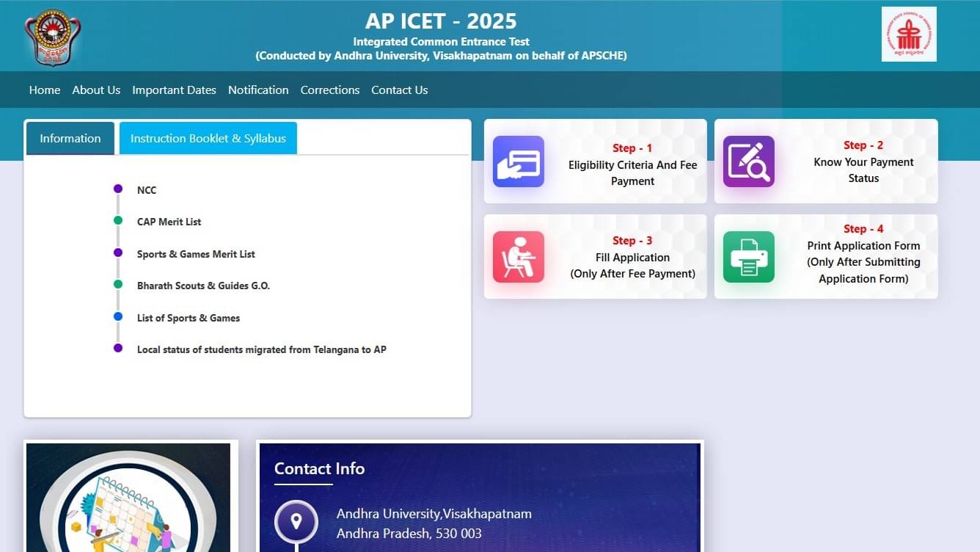Click the Step 2 Know Your Payment Status icon
Screen dimensions: 980x552
pos(749,163)
